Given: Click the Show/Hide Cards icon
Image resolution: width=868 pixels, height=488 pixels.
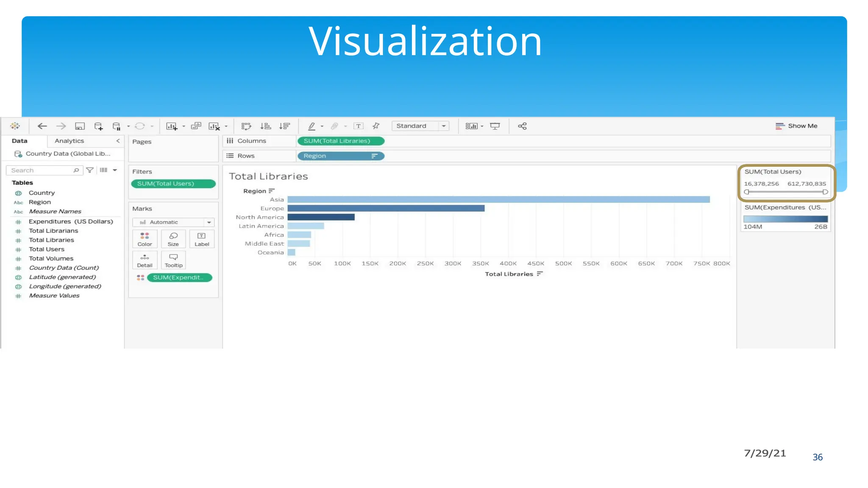Looking at the screenshot, I should [x=471, y=126].
